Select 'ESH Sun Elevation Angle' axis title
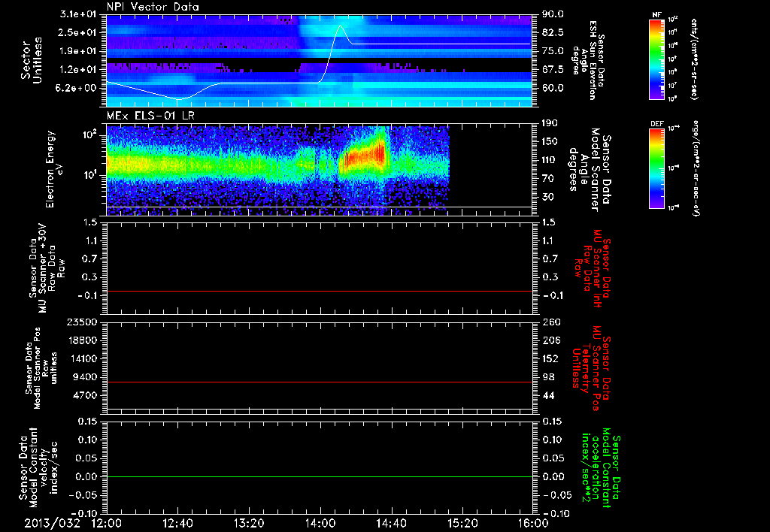The image size is (770, 532). 588,60
